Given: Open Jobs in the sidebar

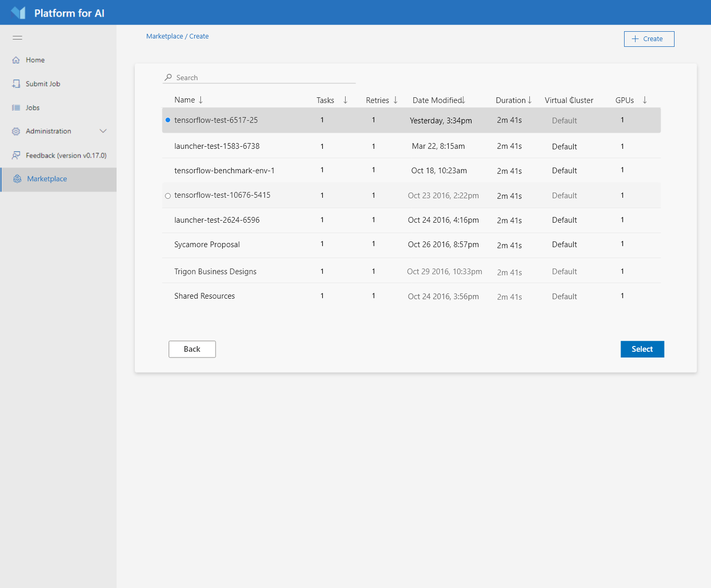Looking at the screenshot, I should click(x=58, y=108).
